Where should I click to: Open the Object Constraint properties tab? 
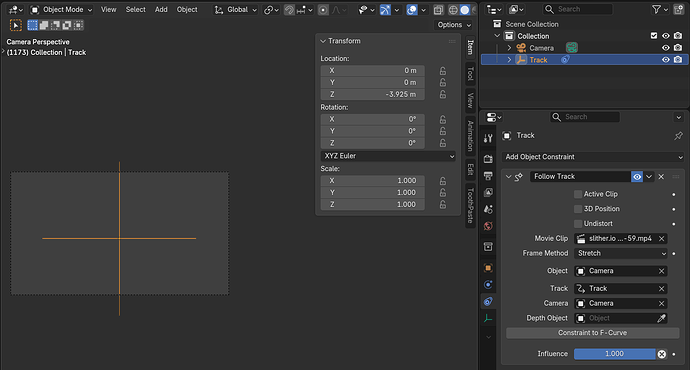(488, 301)
